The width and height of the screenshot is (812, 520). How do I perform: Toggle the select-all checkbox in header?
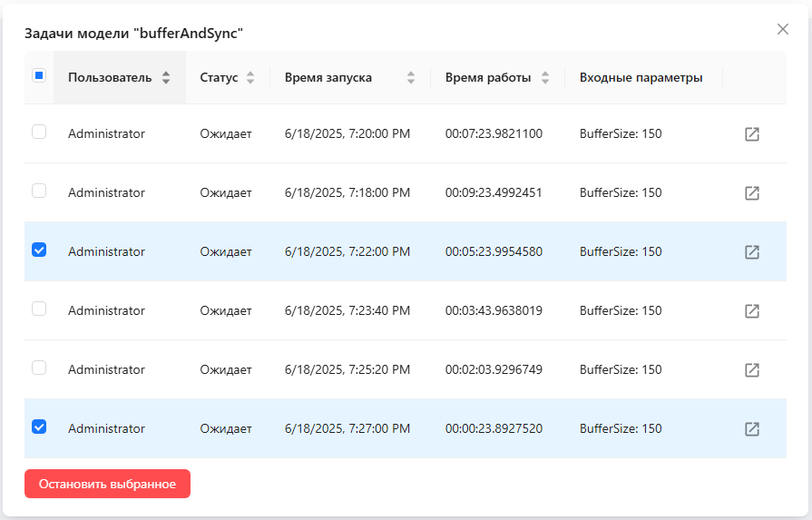point(39,76)
